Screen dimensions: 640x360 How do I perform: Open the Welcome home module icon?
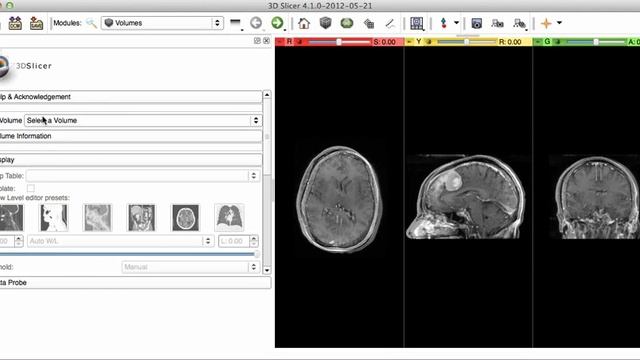[x=304, y=23]
